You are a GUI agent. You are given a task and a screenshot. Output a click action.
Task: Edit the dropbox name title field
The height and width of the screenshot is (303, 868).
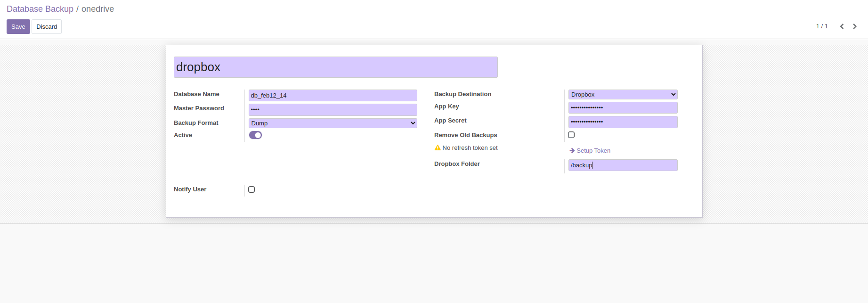click(x=336, y=67)
